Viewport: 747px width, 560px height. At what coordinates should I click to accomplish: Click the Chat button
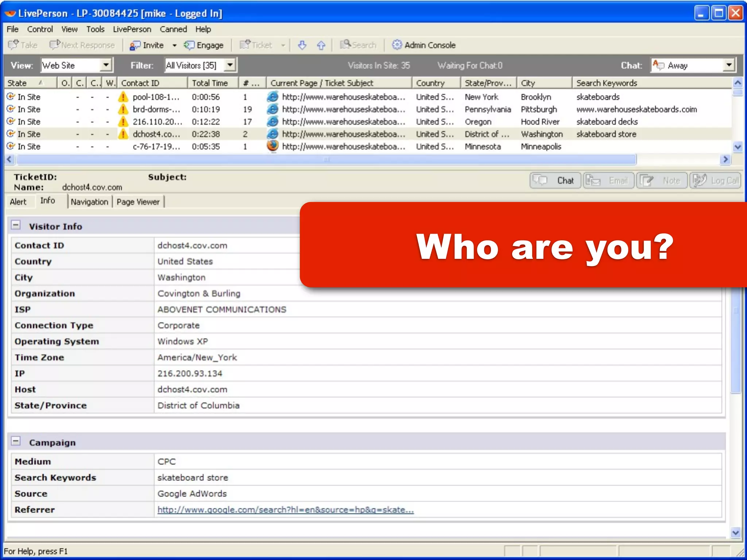pyautogui.click(x=555, y=180)
